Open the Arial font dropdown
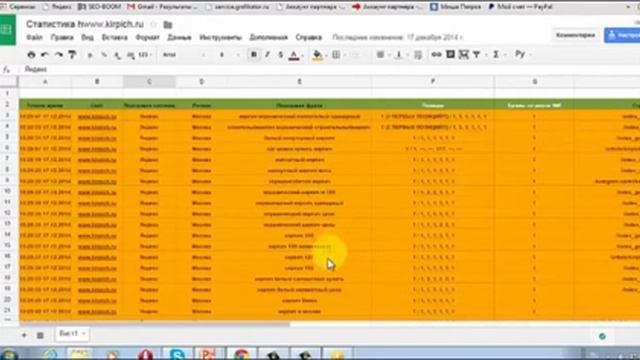This screenshot has width=640, height=360. (x=184, y=55)
